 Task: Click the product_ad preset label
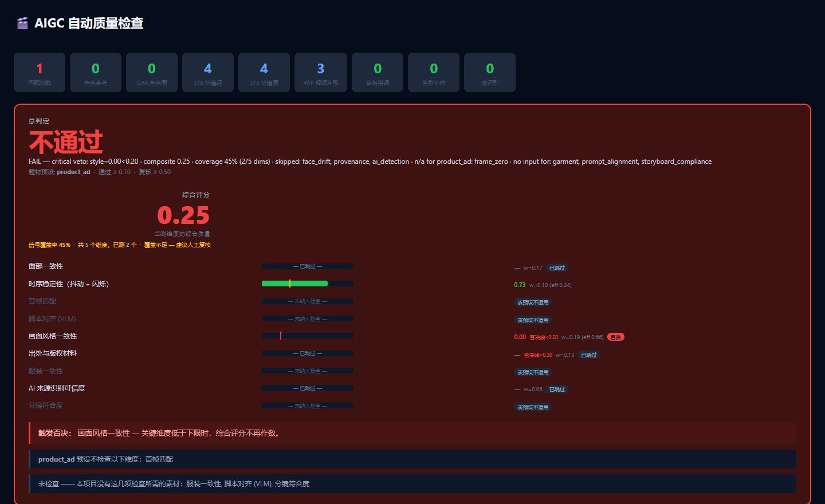pos(73,172)
